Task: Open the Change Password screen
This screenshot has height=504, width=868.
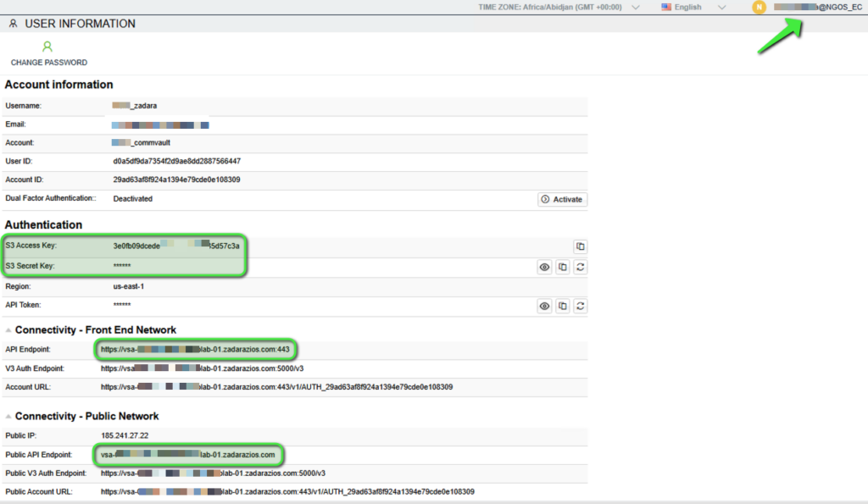Action: (x=48, y=54)
